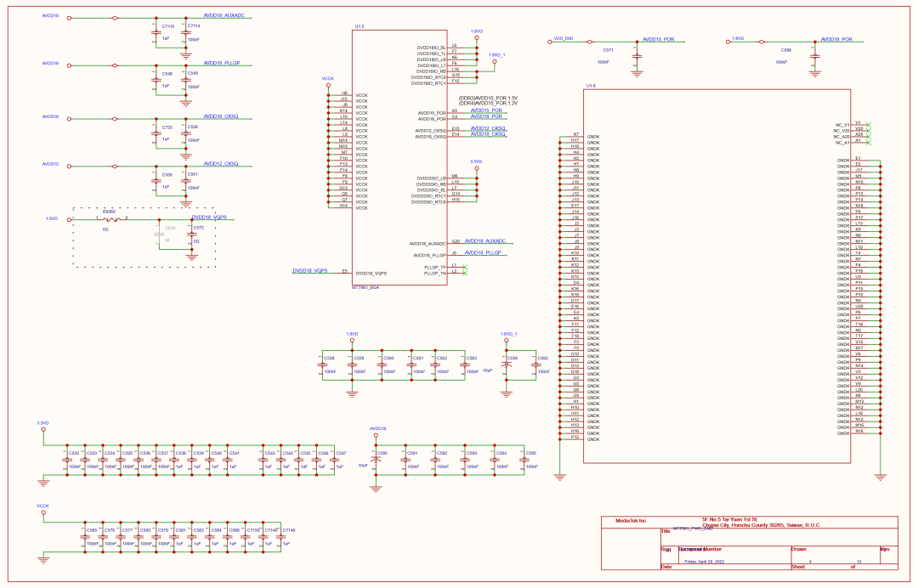This screenshot has width=918, height=588.
Task: Select pin name DVDD18IO_RTC1
Action: pos(428,83)
